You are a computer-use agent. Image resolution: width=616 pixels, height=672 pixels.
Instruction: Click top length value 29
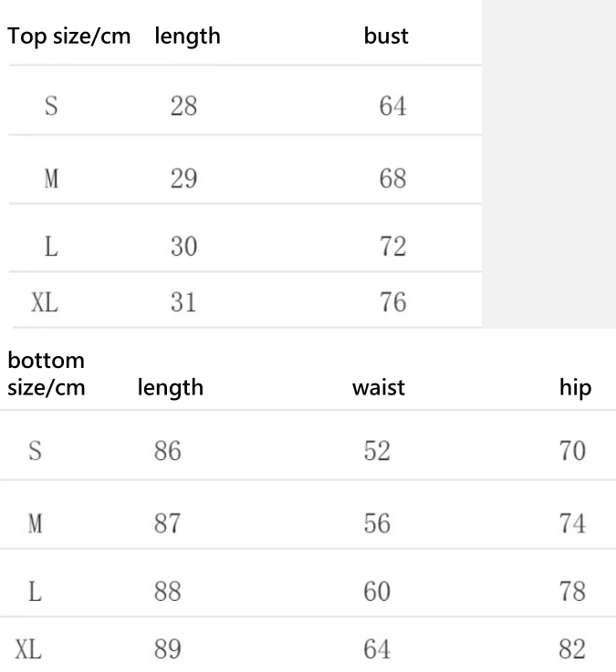pyautogui.click(x=183, y=178)
